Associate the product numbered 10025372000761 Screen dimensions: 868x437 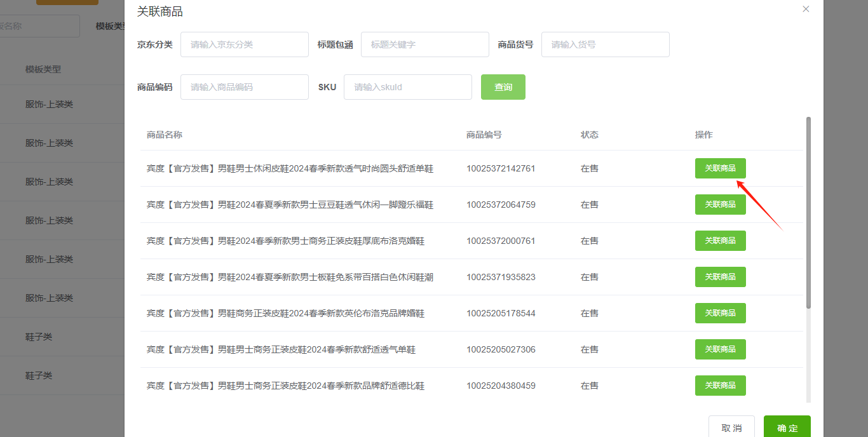[720, 241]
